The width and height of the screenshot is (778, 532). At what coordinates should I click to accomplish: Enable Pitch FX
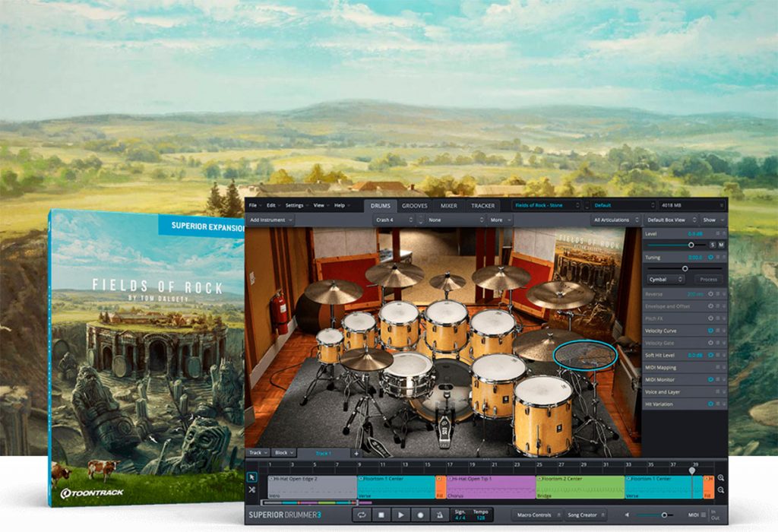(x=710, y=318)
